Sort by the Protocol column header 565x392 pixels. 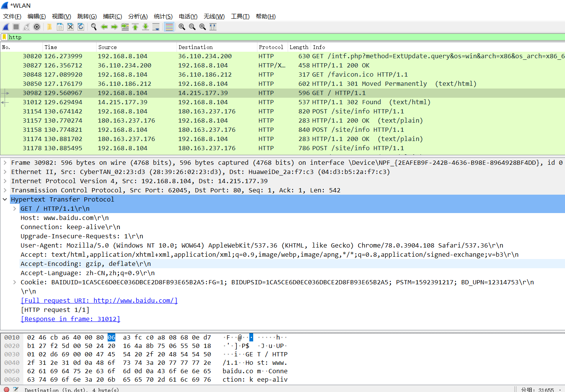272,47
